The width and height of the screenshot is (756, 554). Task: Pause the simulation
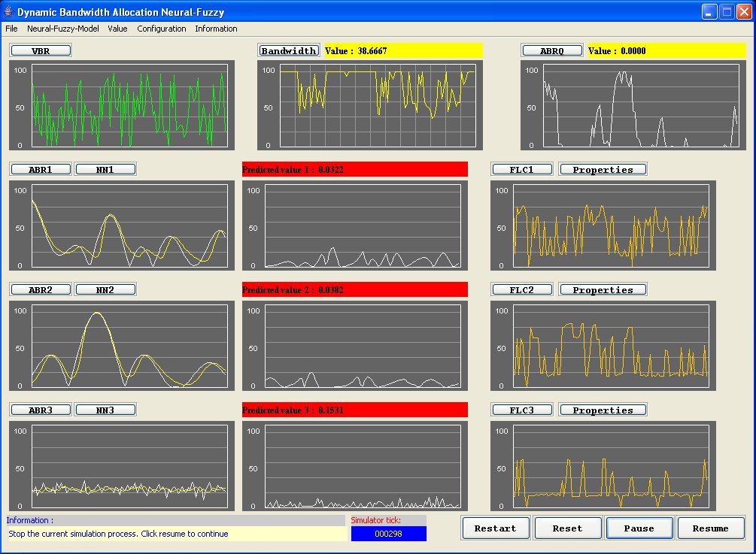click(639, 528)
